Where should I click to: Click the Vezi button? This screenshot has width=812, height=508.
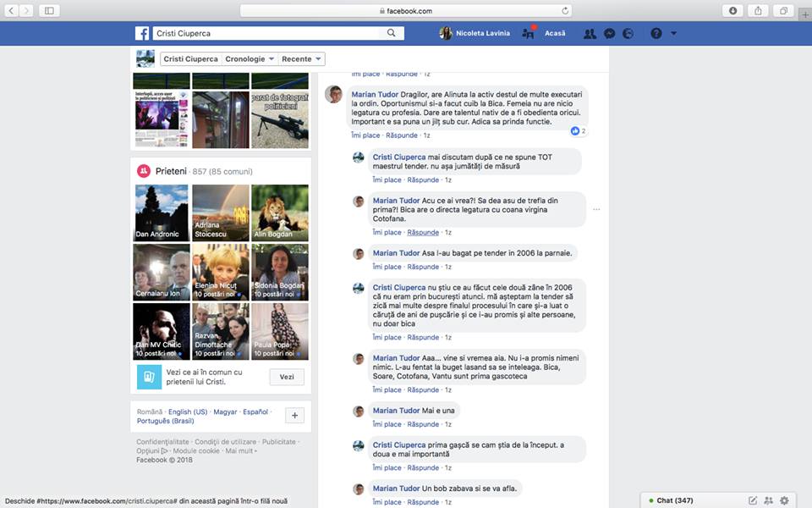click(287, 378)
